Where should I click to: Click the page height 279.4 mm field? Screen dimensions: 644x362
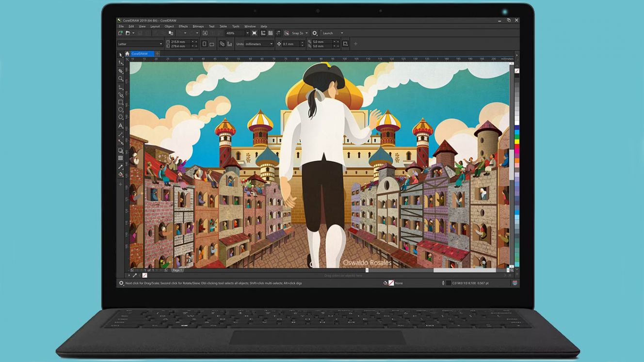[180, 46]
